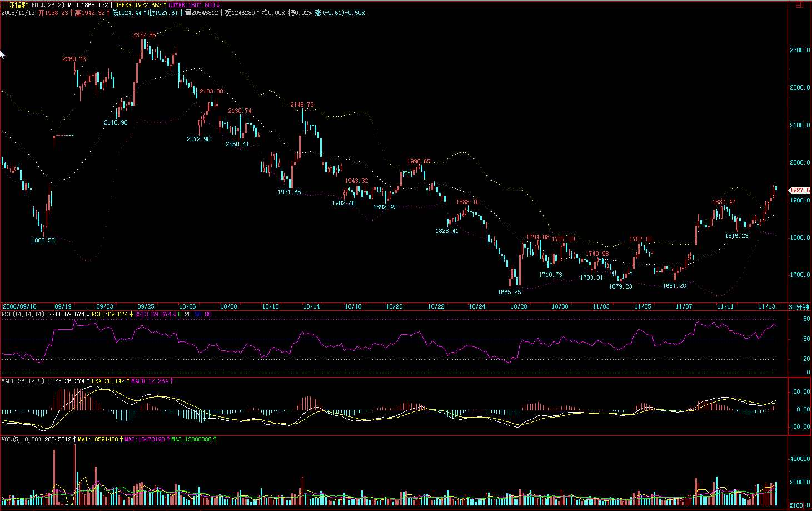Click the tallest red volume bar near 09/19
This screenshot has width=812, height=511.
pos(54,478)
